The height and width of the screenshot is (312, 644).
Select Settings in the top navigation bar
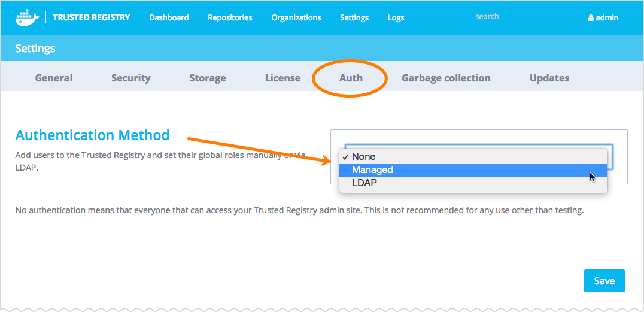(354, 17)
